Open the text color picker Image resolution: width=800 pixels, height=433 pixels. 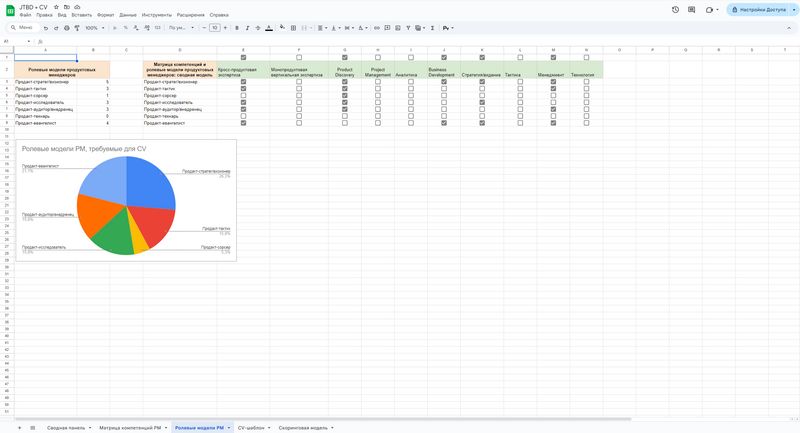click(x=268, y=28)
